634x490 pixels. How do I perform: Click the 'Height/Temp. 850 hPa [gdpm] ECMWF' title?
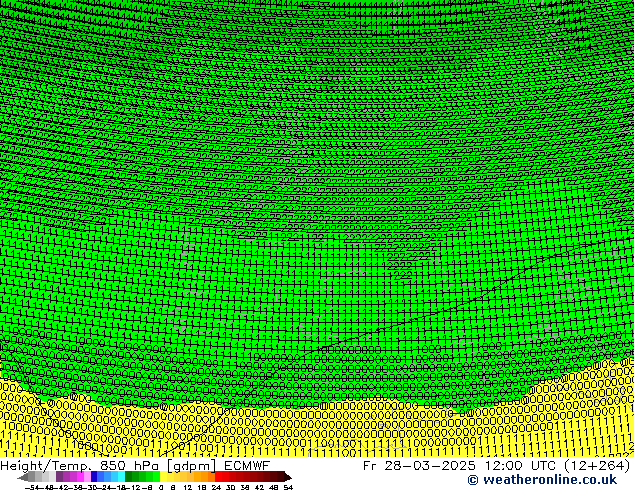click(x=135, y=466)
